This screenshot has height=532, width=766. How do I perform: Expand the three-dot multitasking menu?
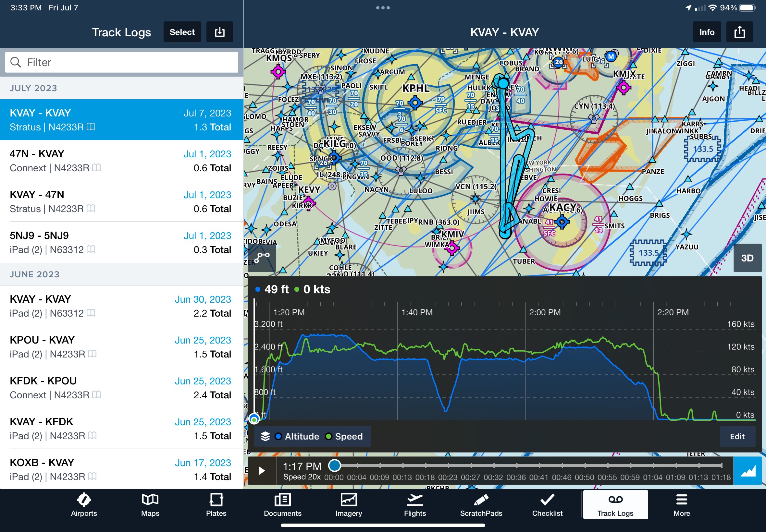pyautogui.click(x=383, y=8)
